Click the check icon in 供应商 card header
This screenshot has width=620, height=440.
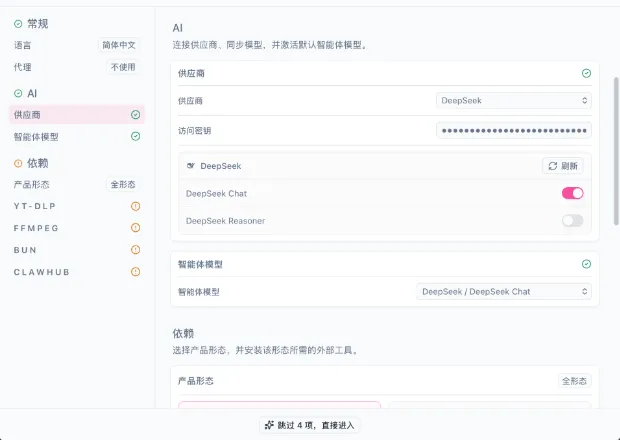pyautogui.click(x=586, y=73)
